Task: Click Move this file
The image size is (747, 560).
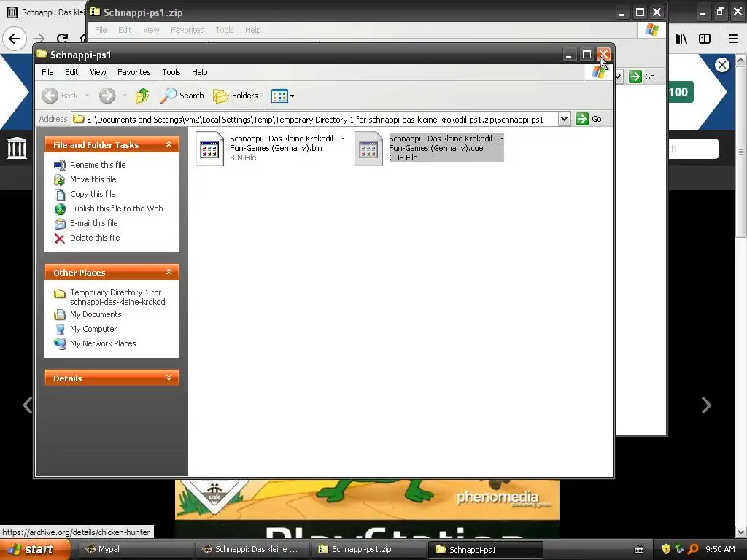Action: [x=93, y=179]
